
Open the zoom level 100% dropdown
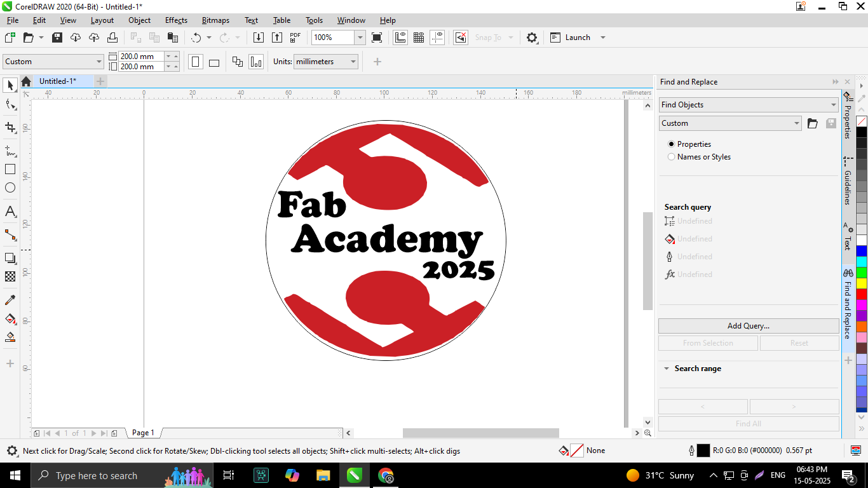click(360, 37)
